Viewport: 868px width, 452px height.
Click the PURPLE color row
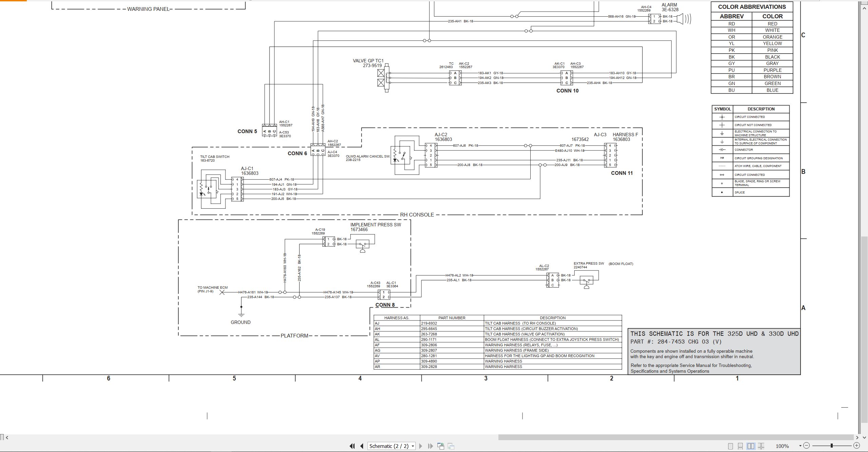tap(752, 70)
